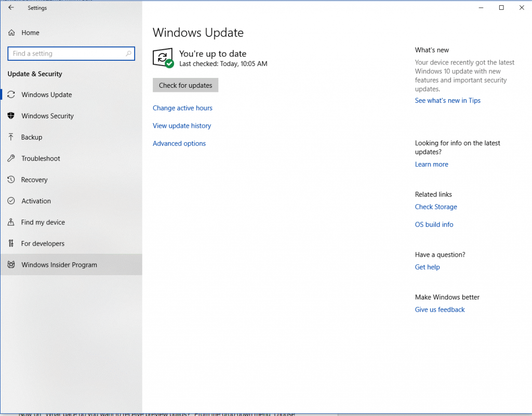Viewport: 532px width, 416px height.
Task: Click Give us feedback link
Action: [440, 310]
